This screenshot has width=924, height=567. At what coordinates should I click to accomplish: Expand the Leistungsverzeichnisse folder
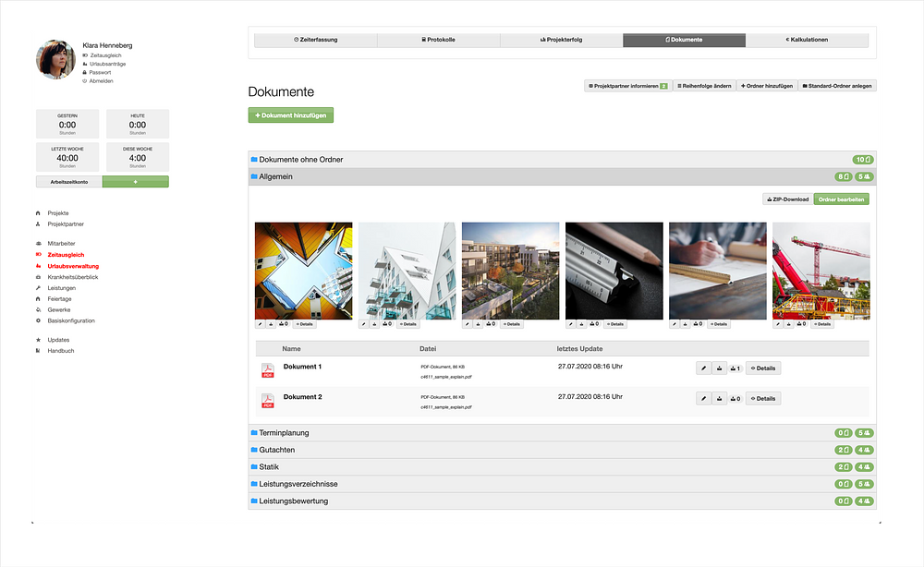[562, 484]
